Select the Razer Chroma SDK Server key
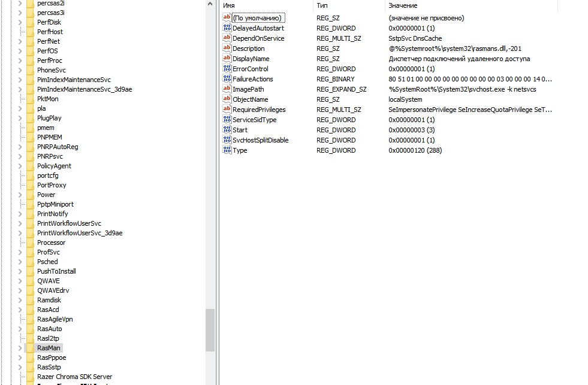588x385 pixels. click(x=75, y=377)
